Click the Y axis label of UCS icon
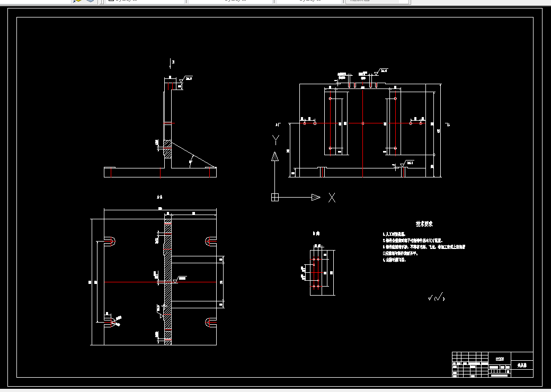 point(275,140)
